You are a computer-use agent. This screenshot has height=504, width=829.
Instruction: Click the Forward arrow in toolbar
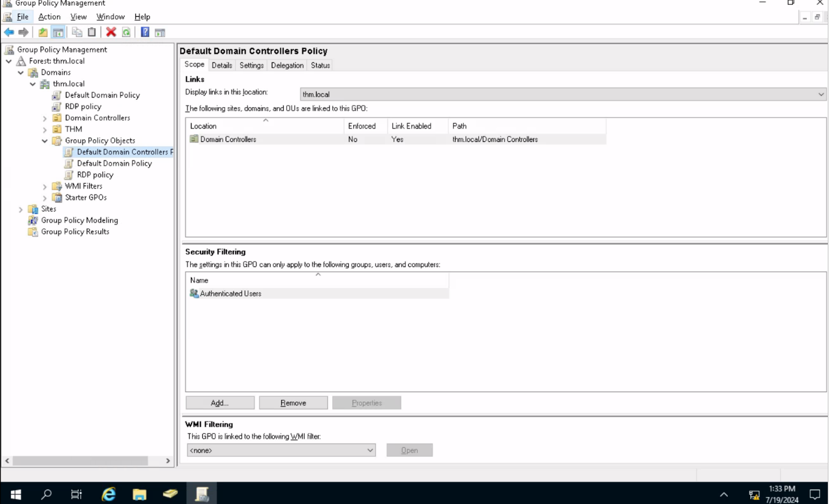23,32
